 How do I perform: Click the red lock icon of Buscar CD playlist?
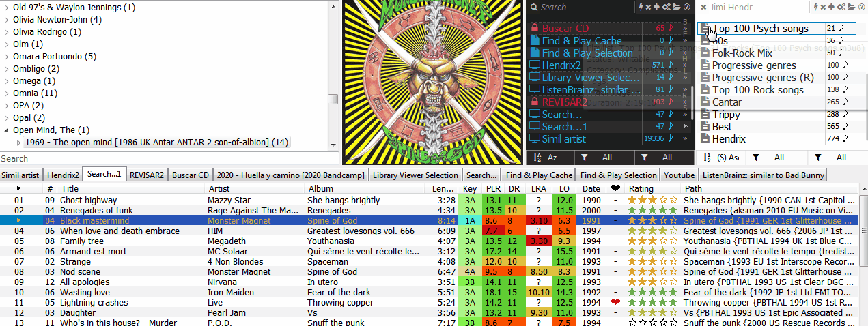535,29
